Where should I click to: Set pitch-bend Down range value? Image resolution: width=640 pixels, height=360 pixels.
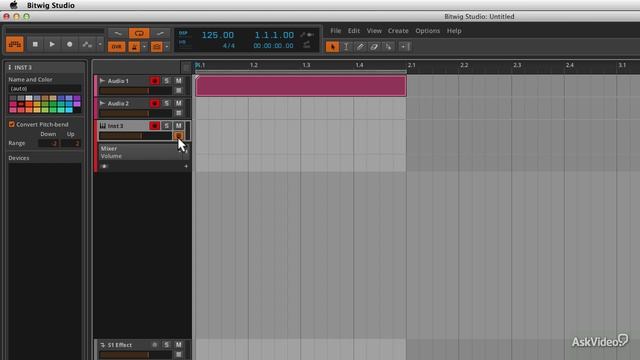[49, 143]
